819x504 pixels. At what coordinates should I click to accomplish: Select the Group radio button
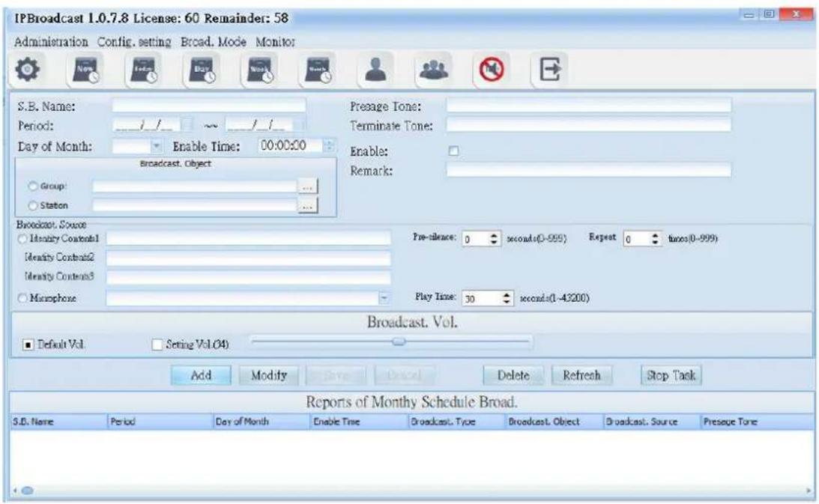click(33, 186)
